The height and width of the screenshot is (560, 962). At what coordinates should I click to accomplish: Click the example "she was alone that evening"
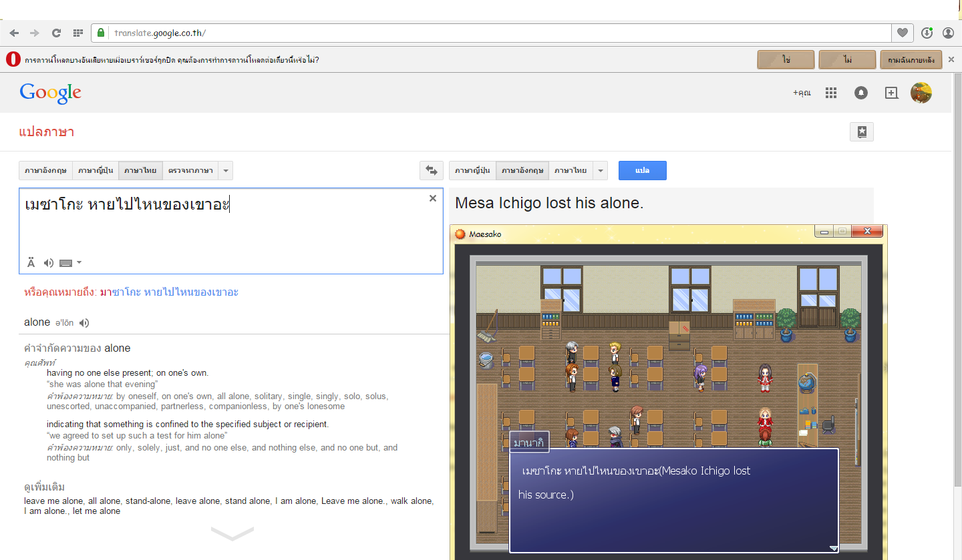[x=102, y=384]
